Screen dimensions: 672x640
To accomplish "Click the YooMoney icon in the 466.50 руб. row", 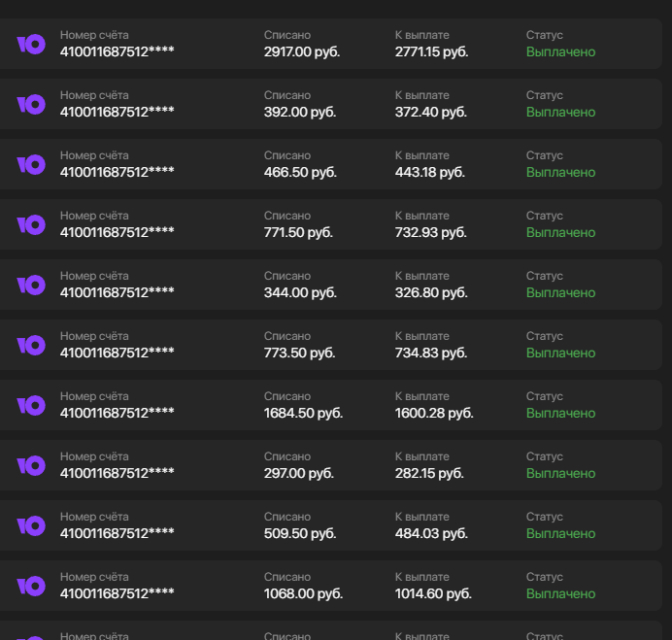I will (31, 164).
